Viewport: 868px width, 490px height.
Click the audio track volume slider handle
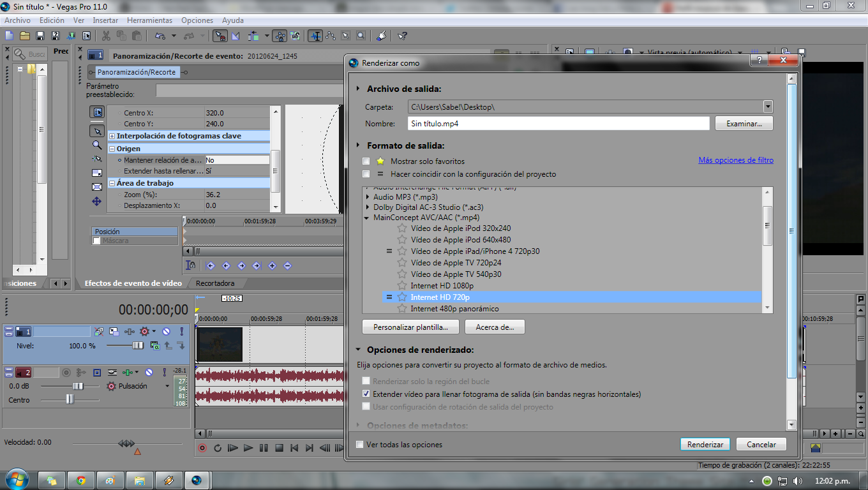point(78,386)
